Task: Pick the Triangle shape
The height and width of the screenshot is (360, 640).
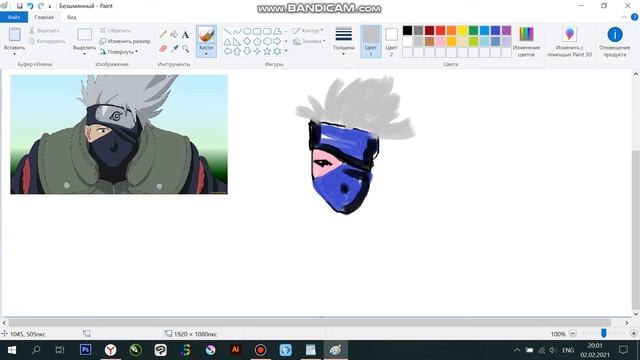Action: pos(227,41)
